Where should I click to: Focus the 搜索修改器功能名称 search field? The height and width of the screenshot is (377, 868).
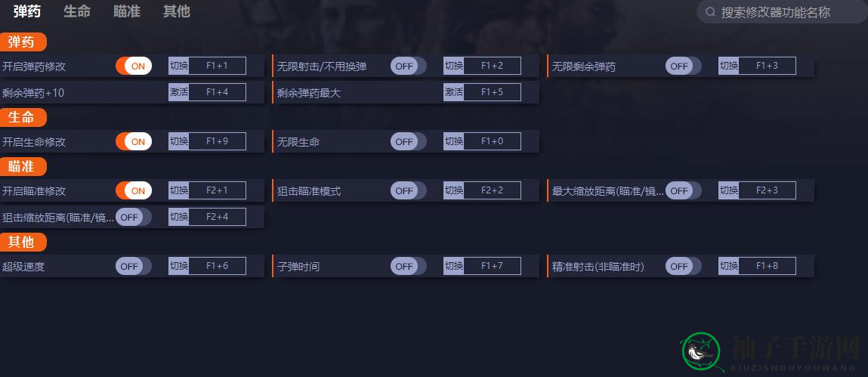782,12
